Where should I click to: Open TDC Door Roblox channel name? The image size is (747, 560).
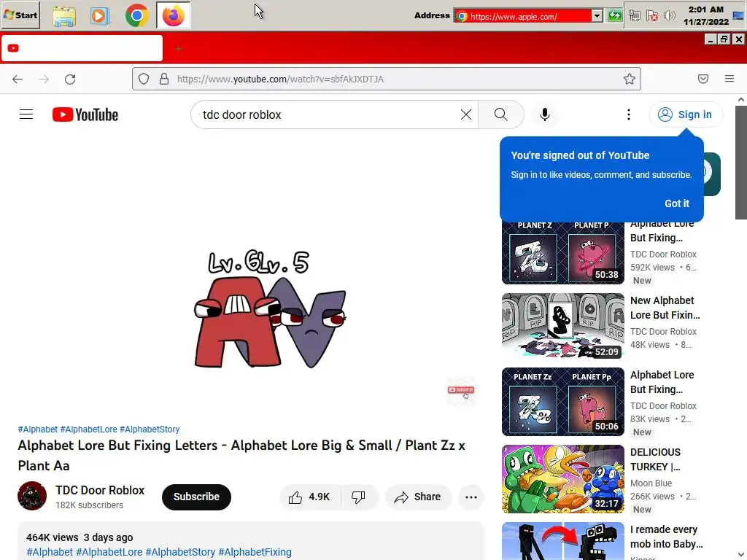pyautogui.click(x=99, y=490)
